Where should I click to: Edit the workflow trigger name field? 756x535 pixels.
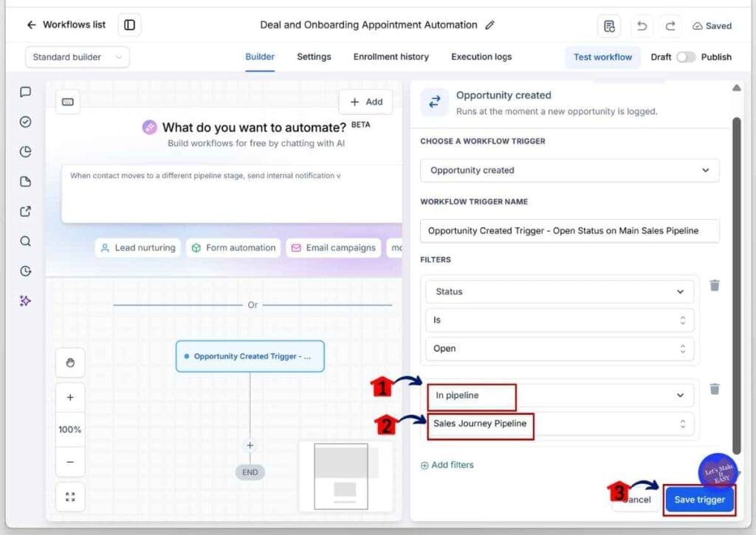pyautogui.click(x=569, y=231)
